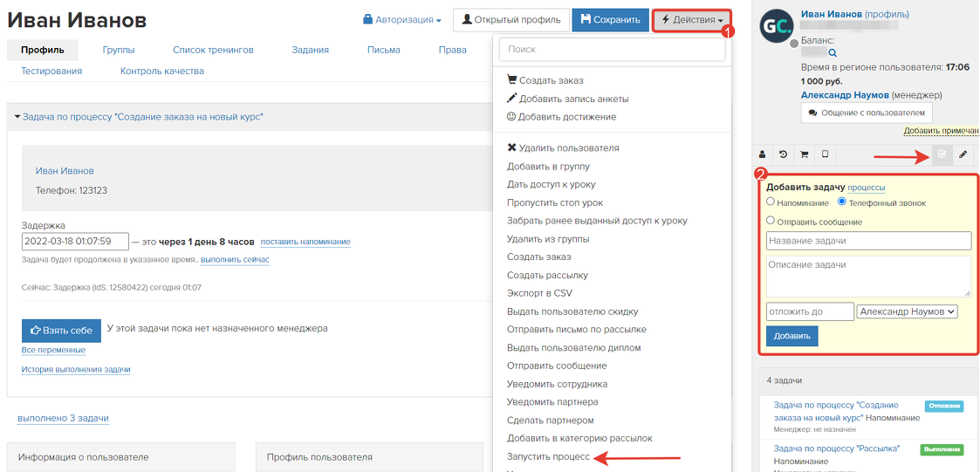Expand the "Авторизация" dropdown

tap(401, 19)
